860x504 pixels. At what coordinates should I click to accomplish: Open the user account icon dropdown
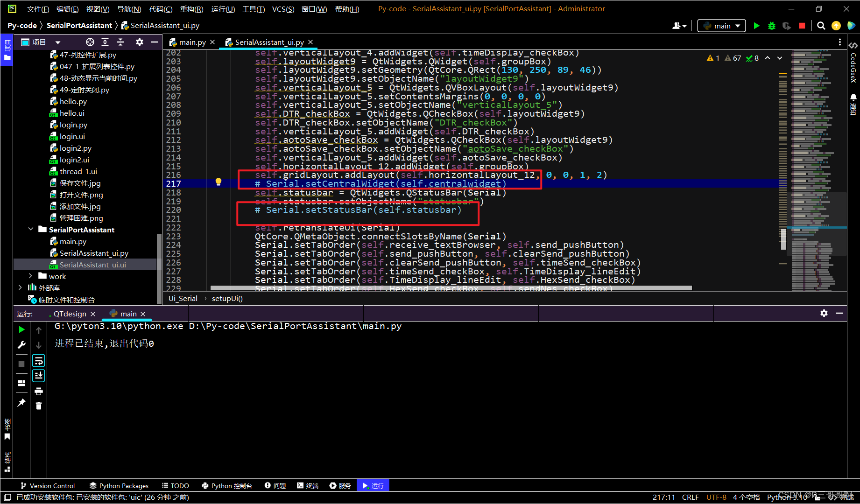[679, 26]
